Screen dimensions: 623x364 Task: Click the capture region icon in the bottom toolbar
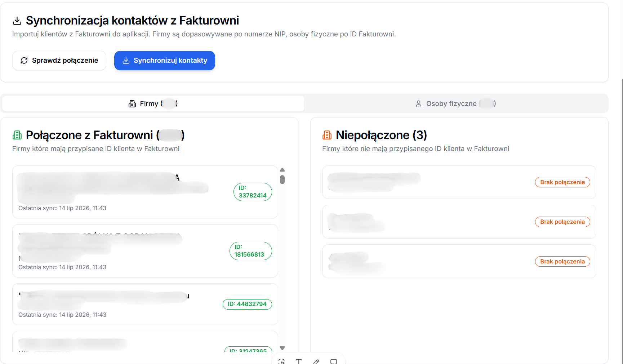coord(281,361)
